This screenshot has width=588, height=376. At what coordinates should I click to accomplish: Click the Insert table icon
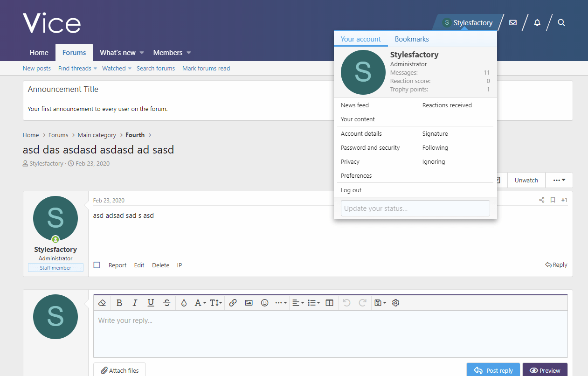point(329,303)
